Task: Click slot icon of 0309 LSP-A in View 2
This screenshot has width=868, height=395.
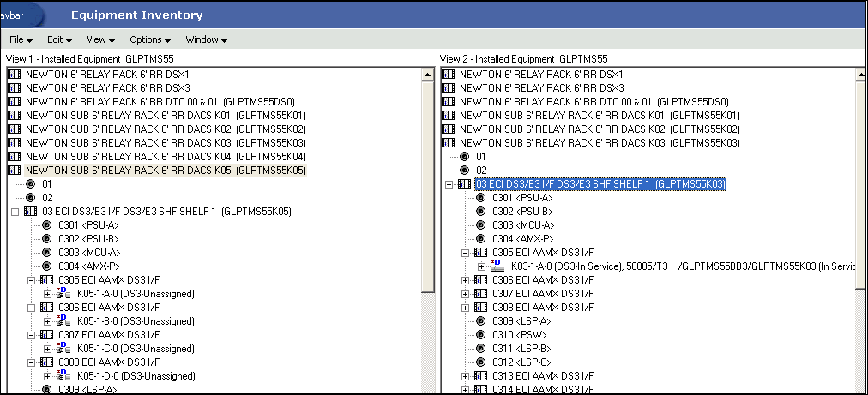Action: (482, 321)
